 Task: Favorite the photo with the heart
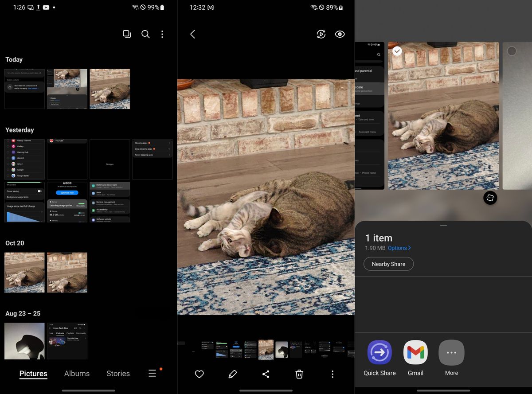pos(199,374)
